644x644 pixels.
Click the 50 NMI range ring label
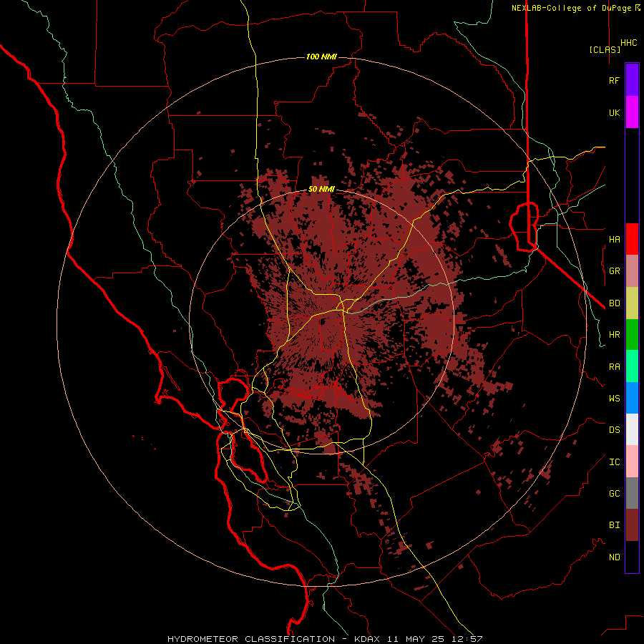pyautogui.click(x=321, y=190)
